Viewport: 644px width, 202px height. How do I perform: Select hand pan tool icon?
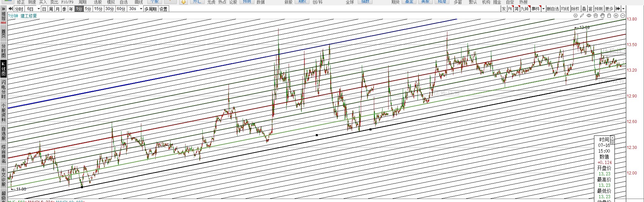point(602,16)
